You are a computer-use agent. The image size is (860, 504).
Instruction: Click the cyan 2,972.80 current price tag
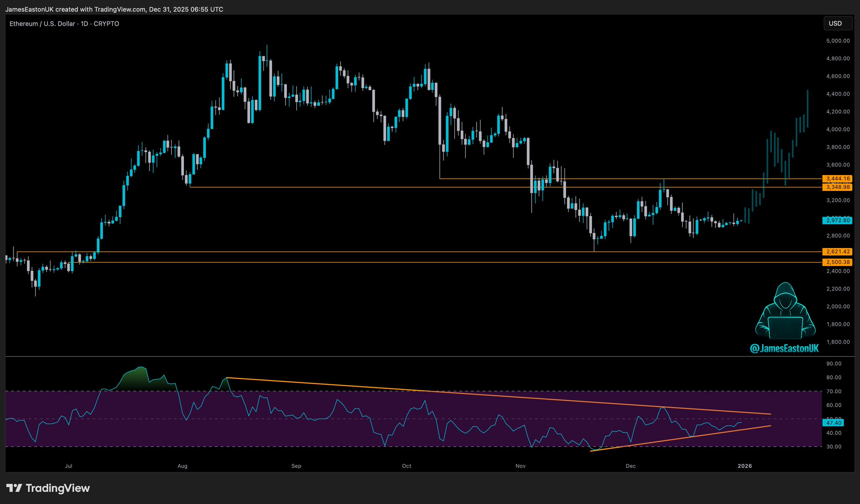tap(837, 220)
